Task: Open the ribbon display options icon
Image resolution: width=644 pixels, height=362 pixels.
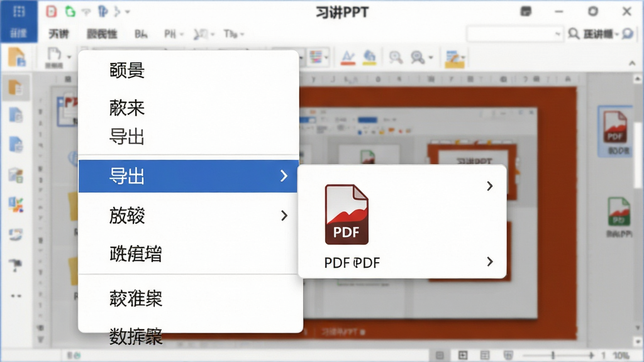Action: click(526, 11)
